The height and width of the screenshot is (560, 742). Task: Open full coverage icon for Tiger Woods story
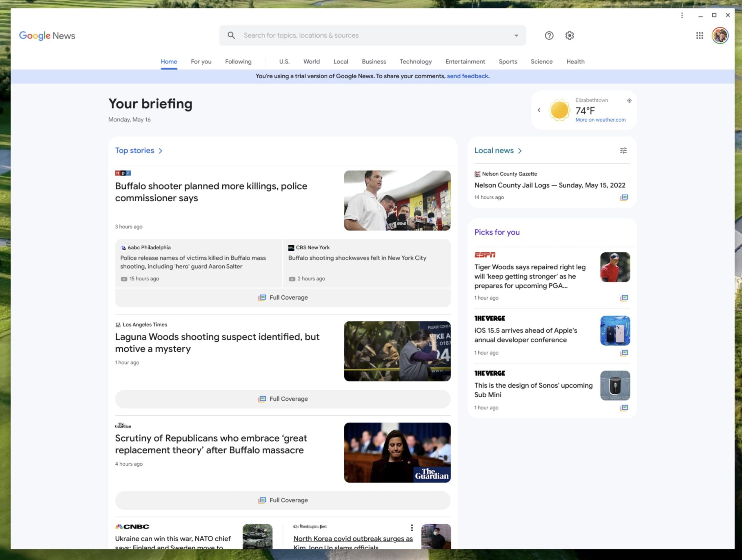tap(624, 298)
